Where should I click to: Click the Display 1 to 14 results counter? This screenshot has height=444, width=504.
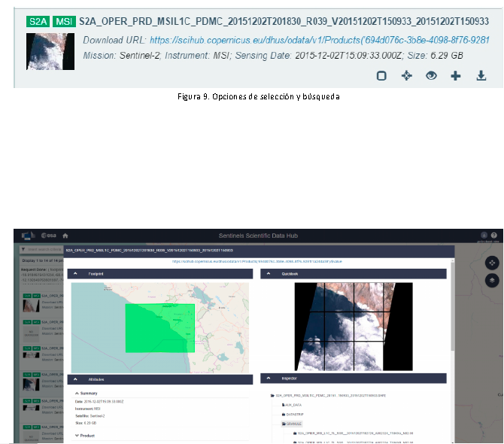[x=42, y=260]
